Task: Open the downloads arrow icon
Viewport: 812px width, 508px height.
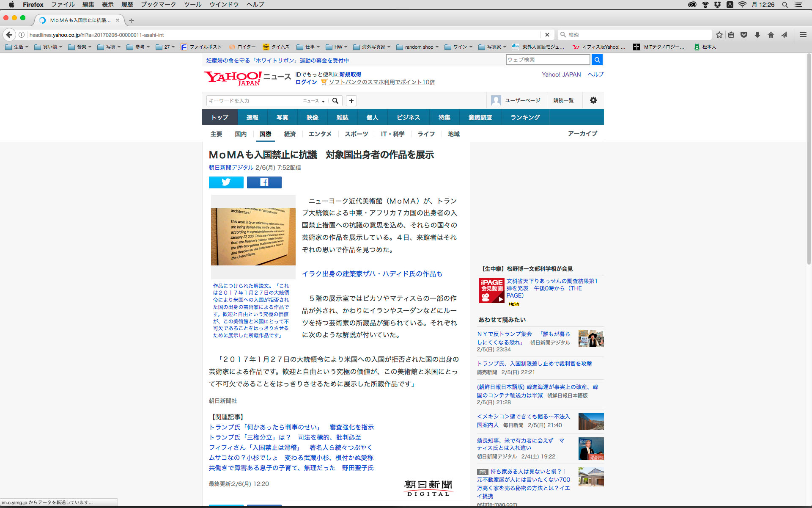Action: pos(757,35)
